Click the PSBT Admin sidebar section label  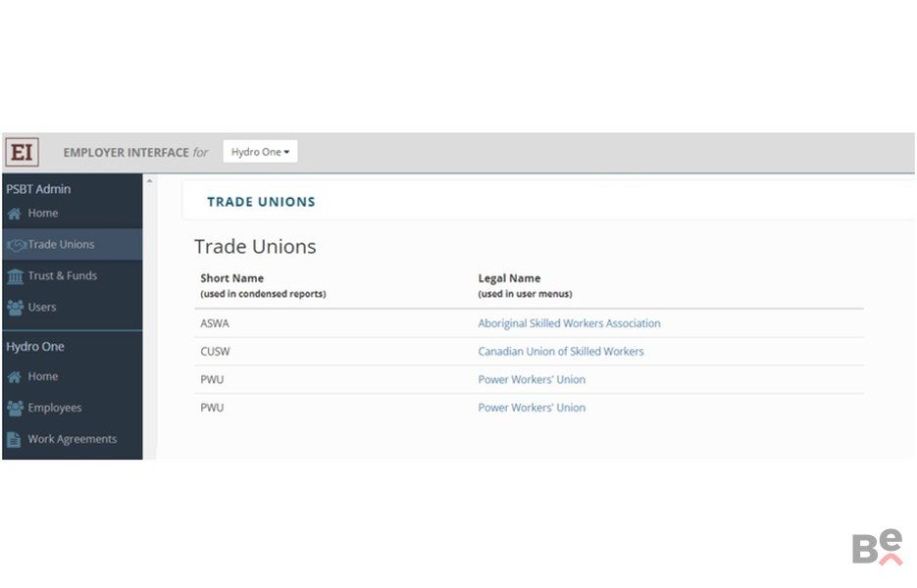[x=38, y=189]
